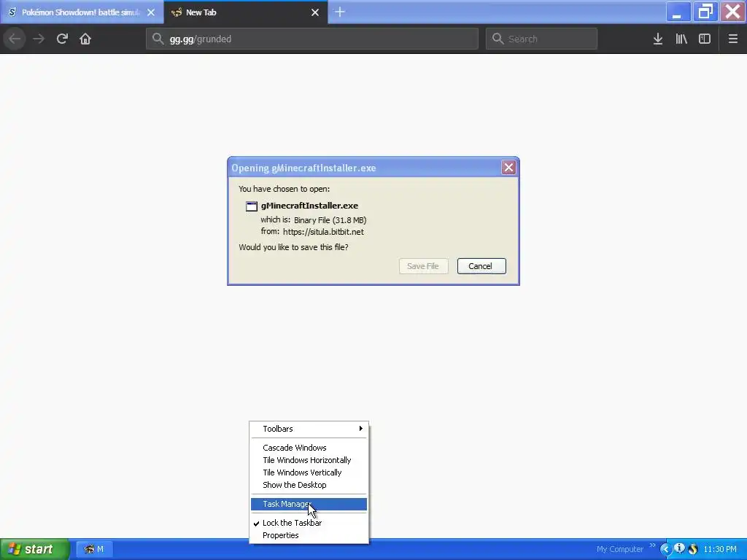Choose Tile Windows Horizontally
747x560 pixels.
tap(309, 460)
